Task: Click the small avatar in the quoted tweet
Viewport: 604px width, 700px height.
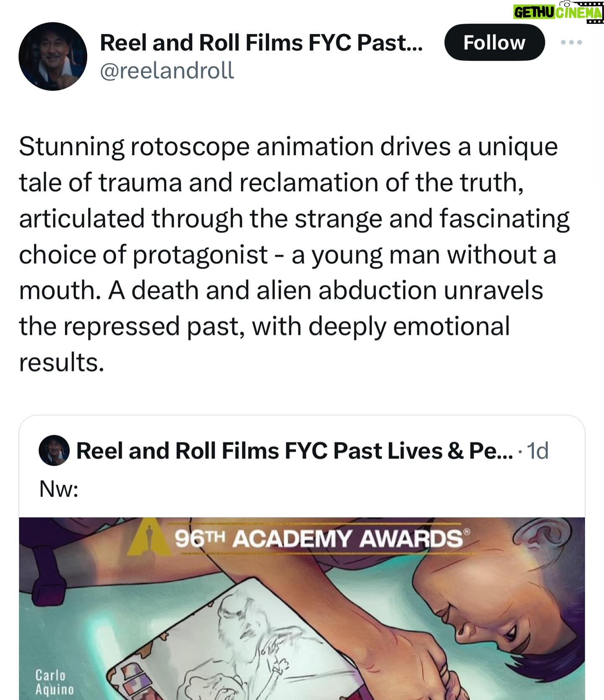Action: click(x=54, y=450)
